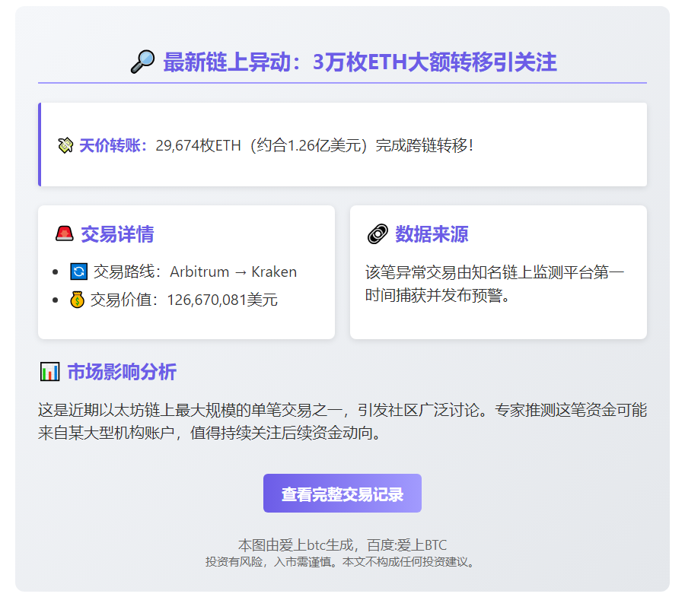
Task: Click the money bag icon before 交易价值
Action: click(x=78, y=300)
